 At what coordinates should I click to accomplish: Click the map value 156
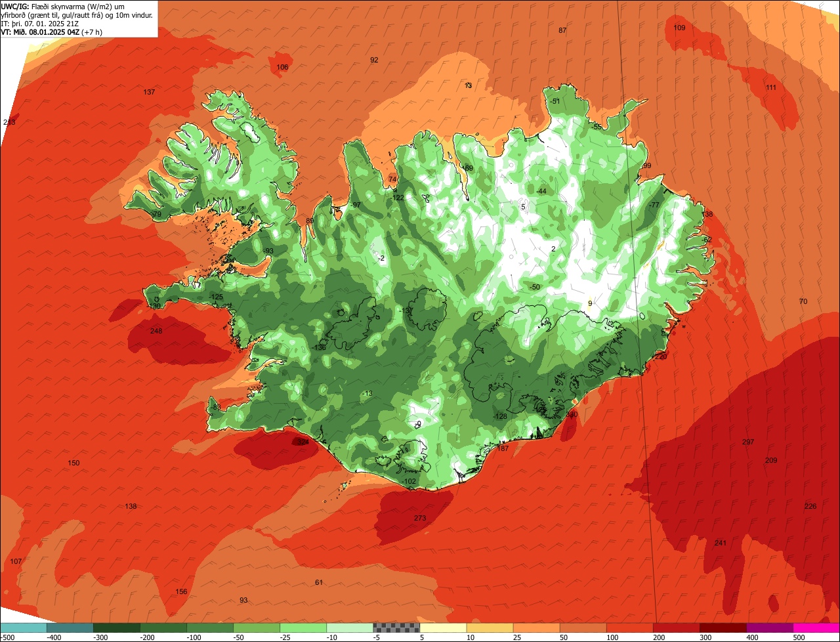tap(181, 591)
